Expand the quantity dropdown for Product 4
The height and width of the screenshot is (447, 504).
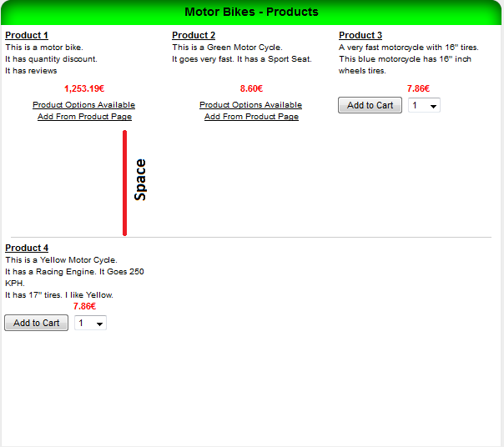[x=90, y=324]
